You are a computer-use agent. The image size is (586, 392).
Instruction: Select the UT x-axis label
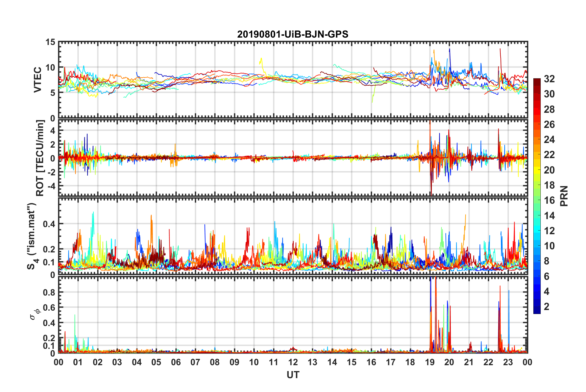[x=293, y=375]
